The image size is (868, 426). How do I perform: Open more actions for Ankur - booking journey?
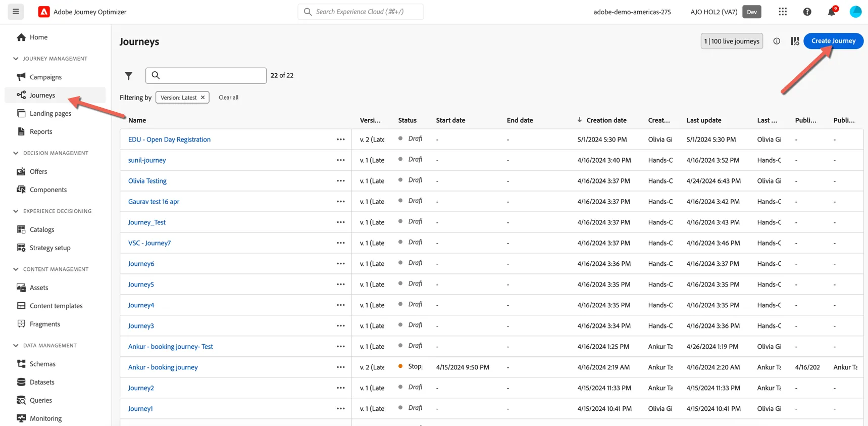point(341,367)
